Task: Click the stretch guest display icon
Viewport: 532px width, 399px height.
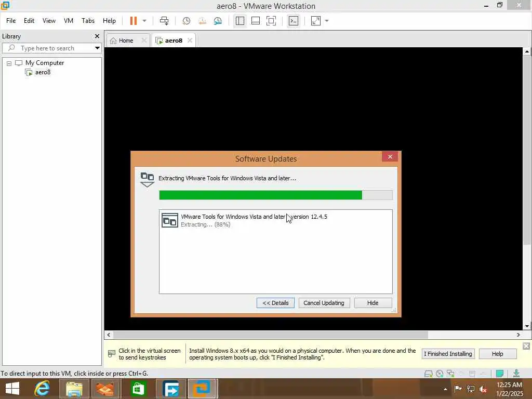Action: [x=315, y=21]
